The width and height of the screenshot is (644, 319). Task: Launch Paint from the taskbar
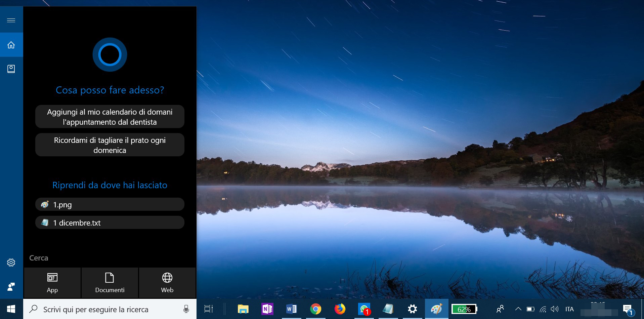[x=436, y=309]
